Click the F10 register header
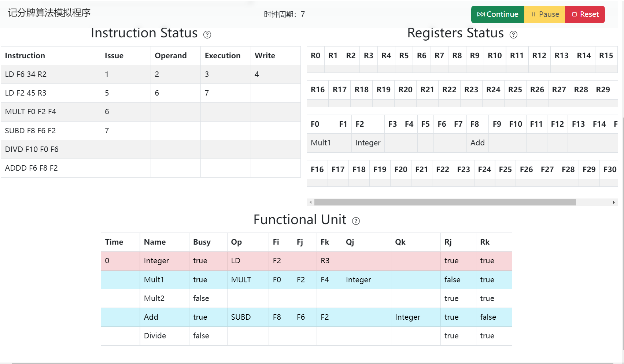 516,124
